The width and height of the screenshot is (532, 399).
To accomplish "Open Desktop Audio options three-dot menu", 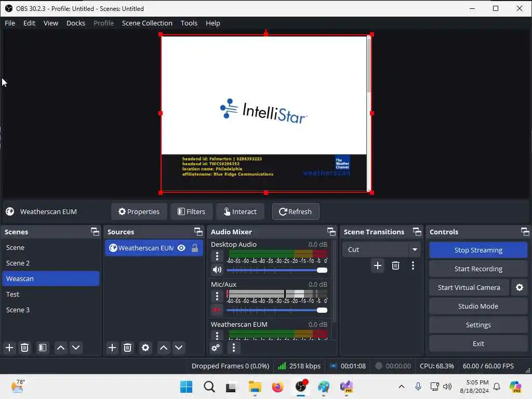I will pyautogui.click(x=217, y=256).
